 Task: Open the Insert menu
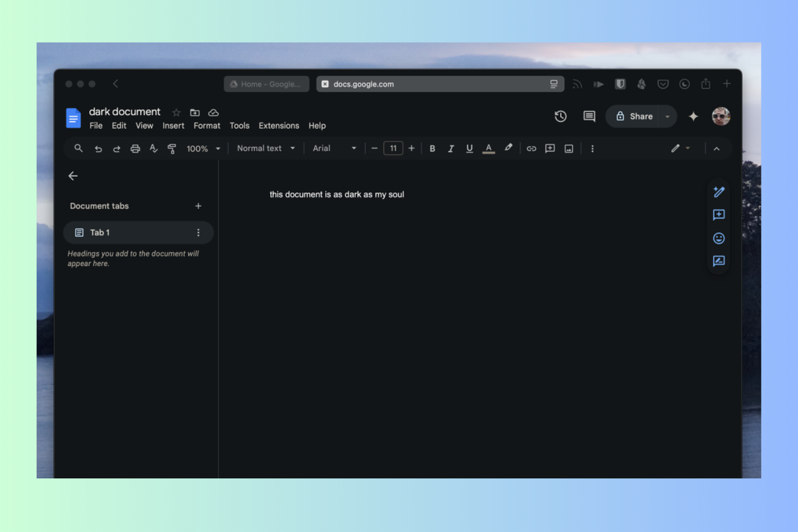pos(174,126)
